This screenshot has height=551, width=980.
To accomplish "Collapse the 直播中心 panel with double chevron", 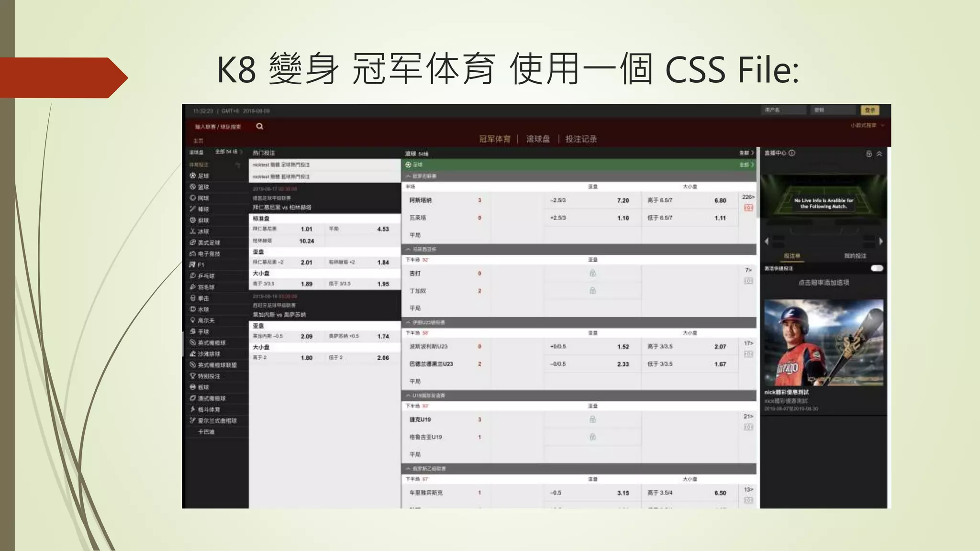I will [879, 154].
